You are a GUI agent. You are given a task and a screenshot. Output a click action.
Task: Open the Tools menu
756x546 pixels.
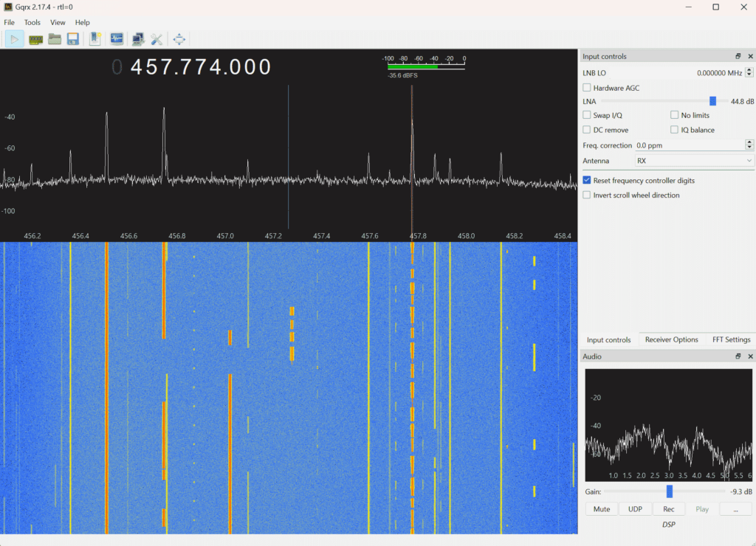point(32,22)
